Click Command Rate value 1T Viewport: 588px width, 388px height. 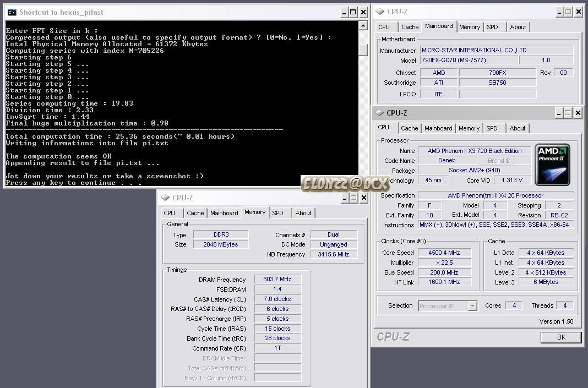[277, 348]
